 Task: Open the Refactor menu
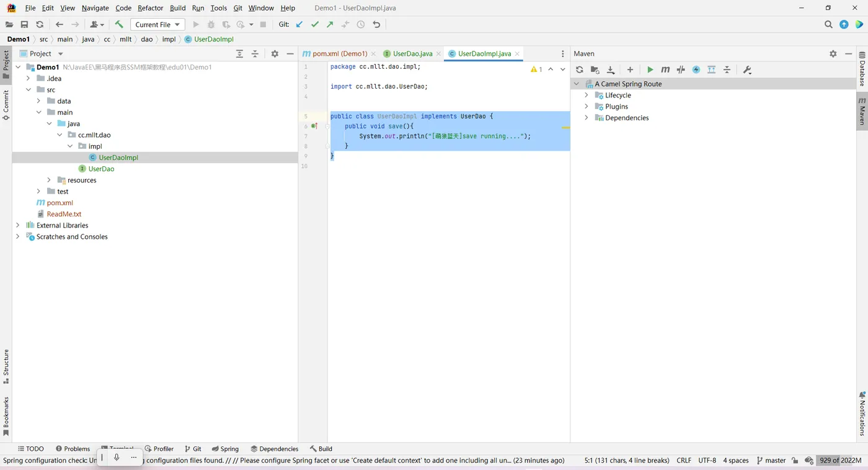151,8
